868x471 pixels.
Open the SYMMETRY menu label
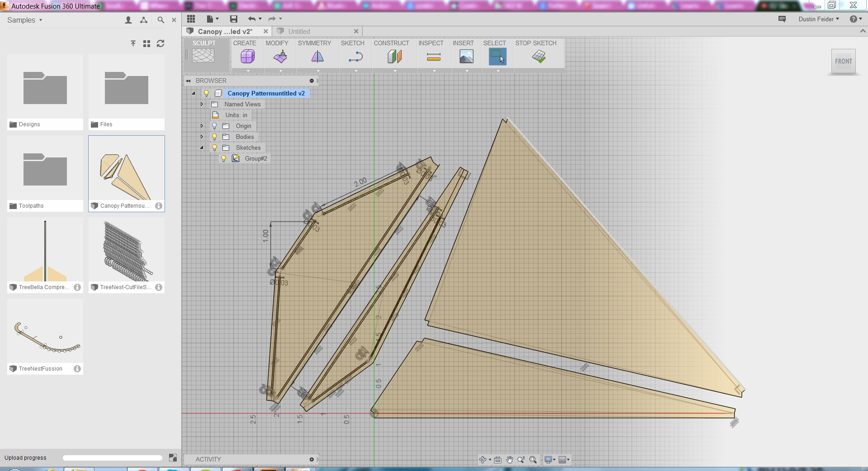(x=315, y=43)
